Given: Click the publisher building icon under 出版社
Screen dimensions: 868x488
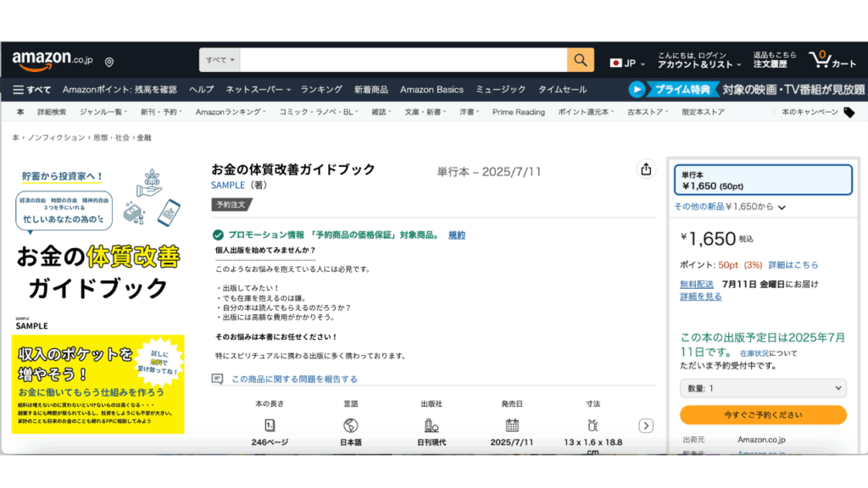Looking at the screenshot, I should (431, 425).
